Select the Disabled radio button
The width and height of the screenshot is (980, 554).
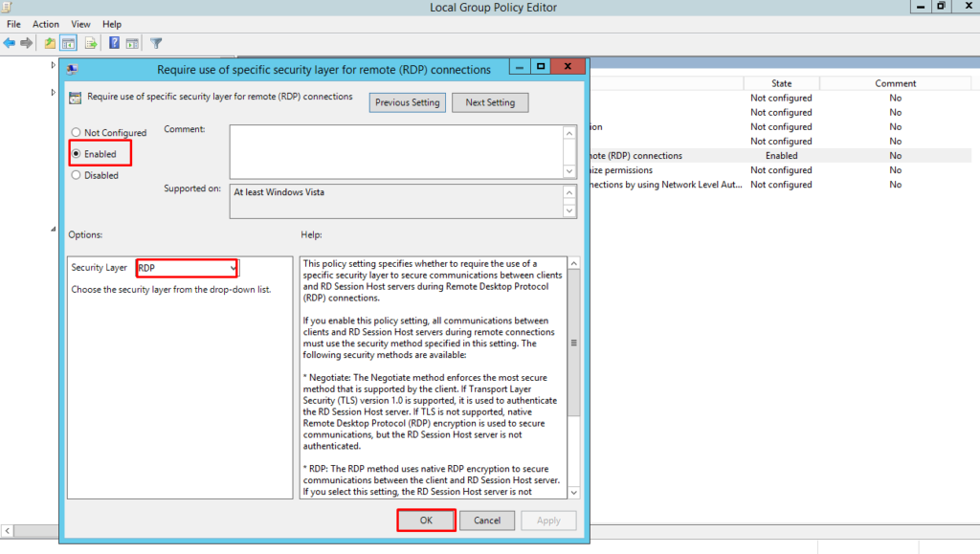tap(77, 175)
